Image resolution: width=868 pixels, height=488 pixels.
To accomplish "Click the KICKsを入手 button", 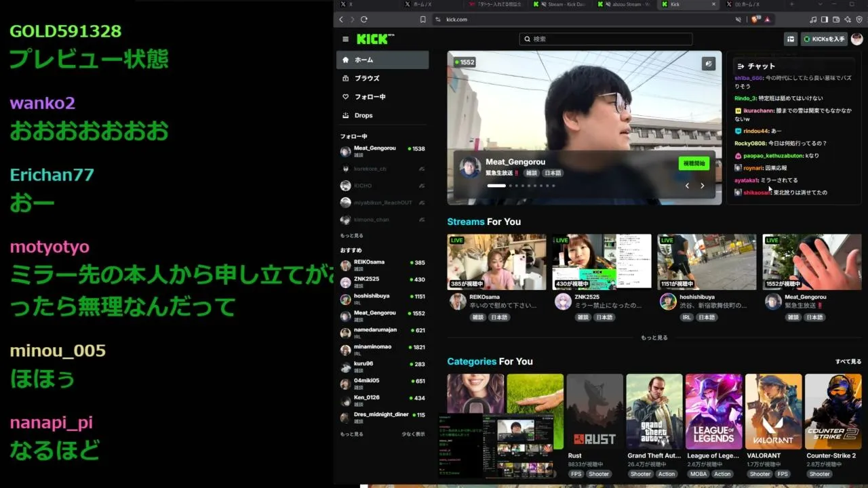I will (x=824, y=39).
